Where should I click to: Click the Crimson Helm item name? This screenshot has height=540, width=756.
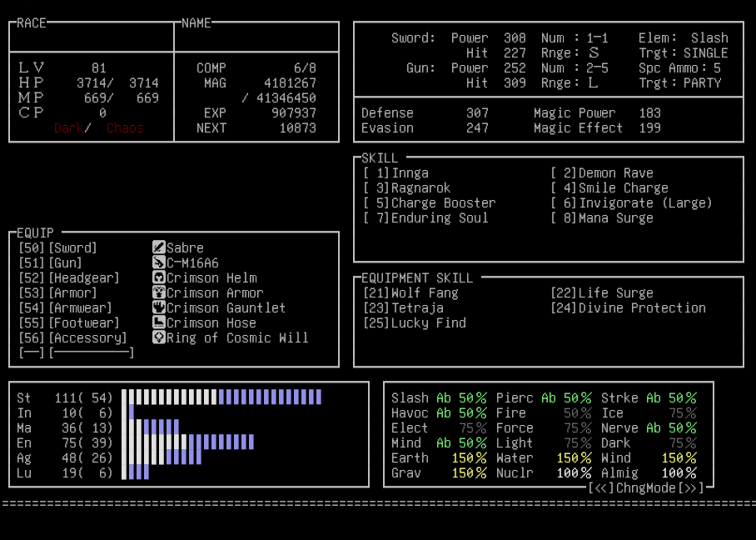click(211, 278)
